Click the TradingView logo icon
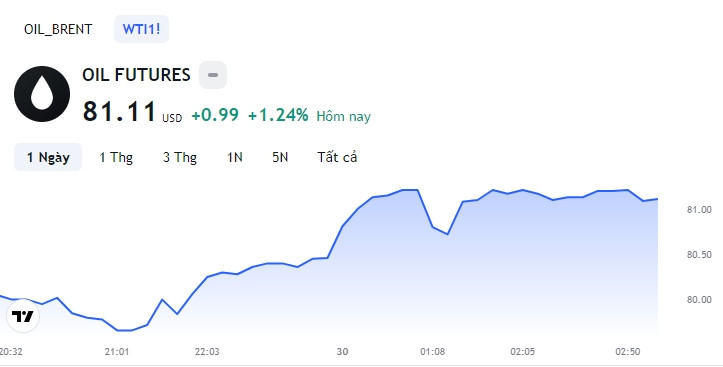Image resolution: width=723 pixels, height=367 pixels. pos(23,316)
